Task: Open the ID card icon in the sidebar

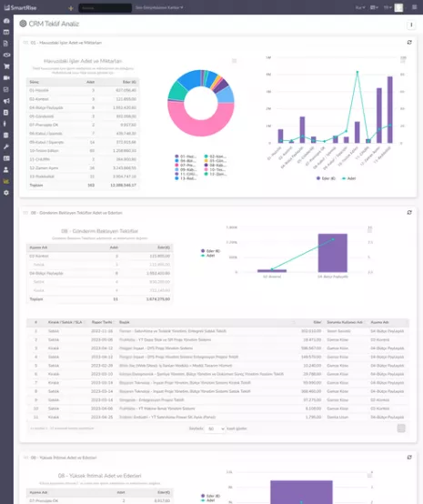Action: point(6,158)
